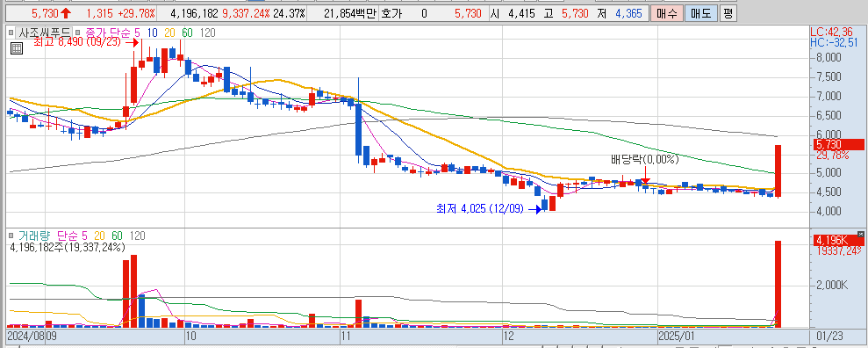This screenshot has height=348, width=868.
Task: Click the +29.78% change rate in header
Action: coord(137,13)
